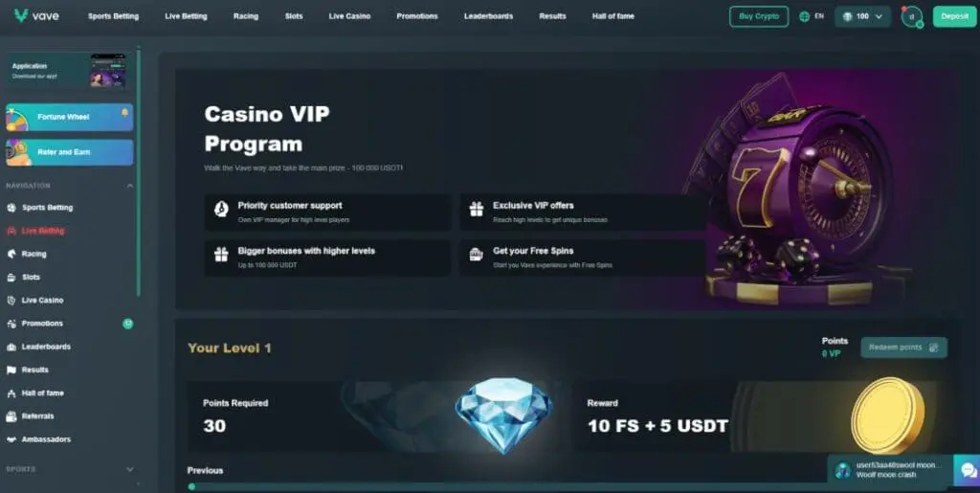
Task: Click the Sports Betting sidebar icon
Action: click(11, 208)
